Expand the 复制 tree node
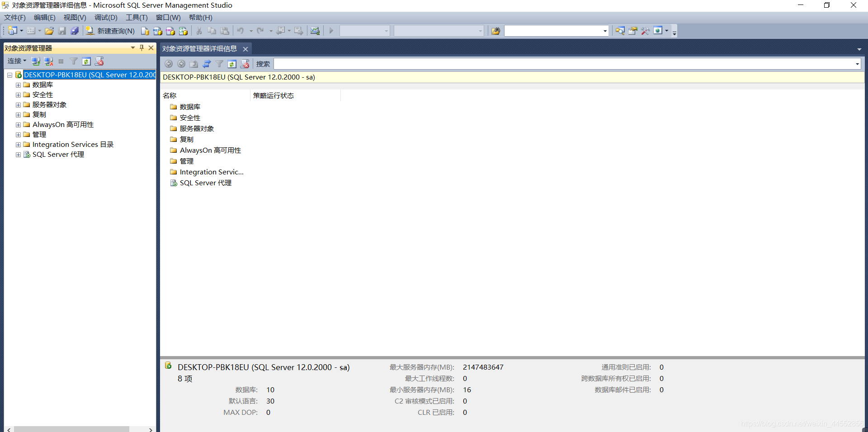Viewport: 868px width, 432px height. pos(18,115)
